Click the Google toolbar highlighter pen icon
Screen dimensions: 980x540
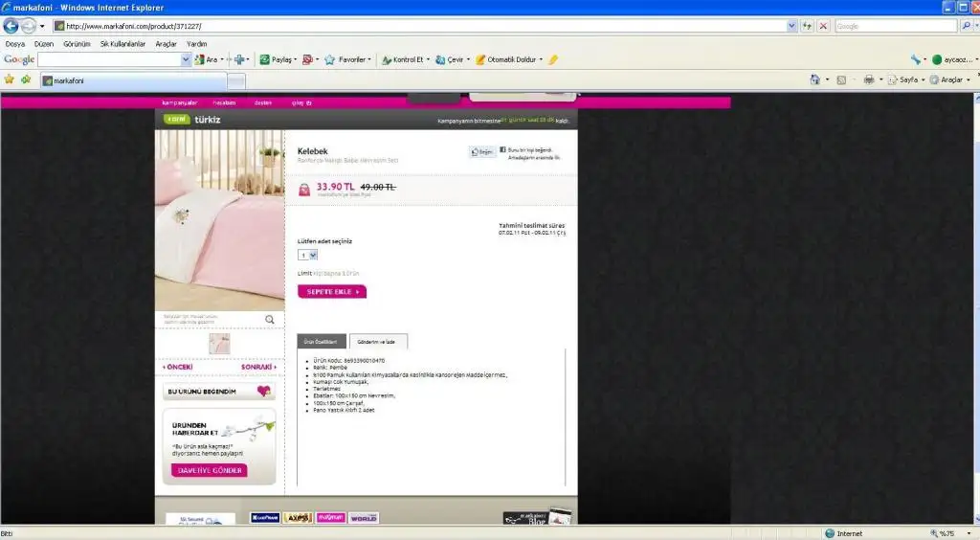[553, 59]
